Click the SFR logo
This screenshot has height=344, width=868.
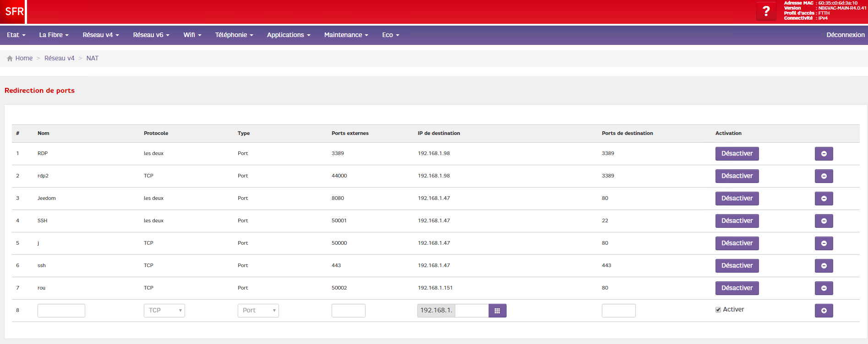click(x=13, y=11)
